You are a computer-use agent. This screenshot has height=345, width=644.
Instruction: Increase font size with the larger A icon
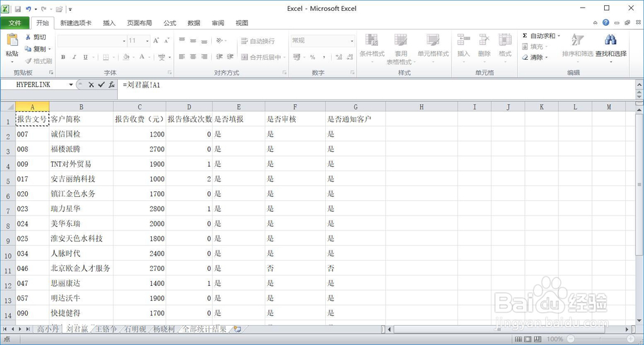tap(156, 41)
